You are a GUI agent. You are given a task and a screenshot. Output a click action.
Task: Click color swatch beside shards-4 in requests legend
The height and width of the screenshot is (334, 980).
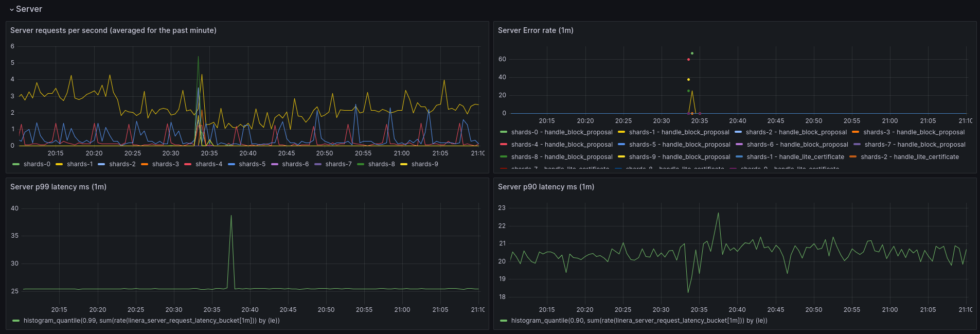point(188,164)
